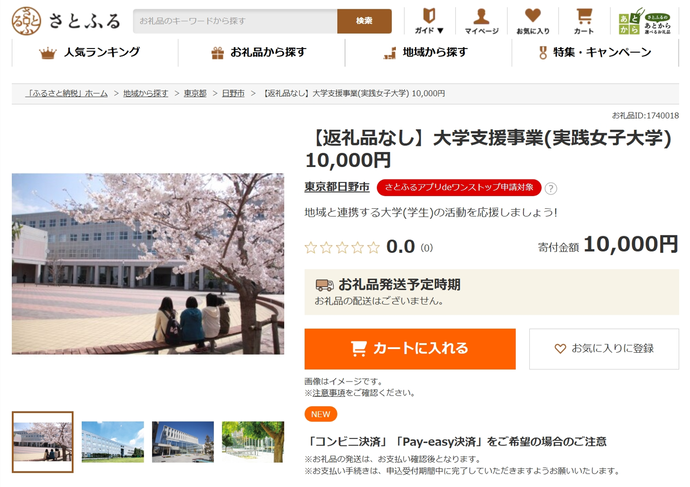Click the お礼品発送予定時期 heading

(400, 285)
